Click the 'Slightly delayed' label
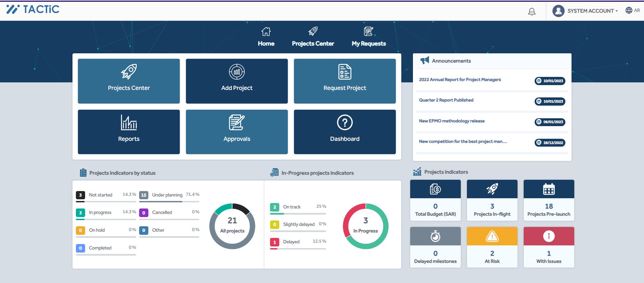Screen dimensions: 644x283 click(x=299, y=224)
